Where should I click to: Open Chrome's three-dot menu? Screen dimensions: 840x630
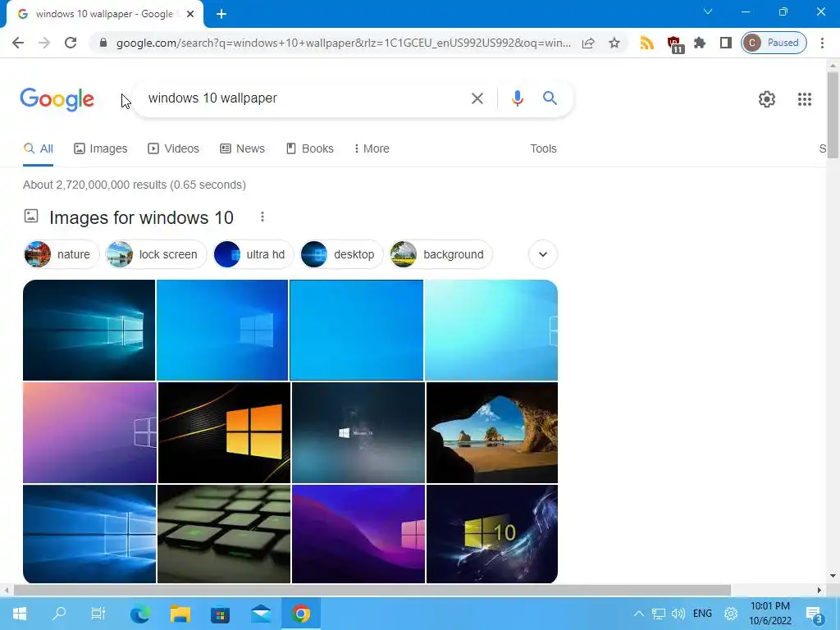pos(822,43)
